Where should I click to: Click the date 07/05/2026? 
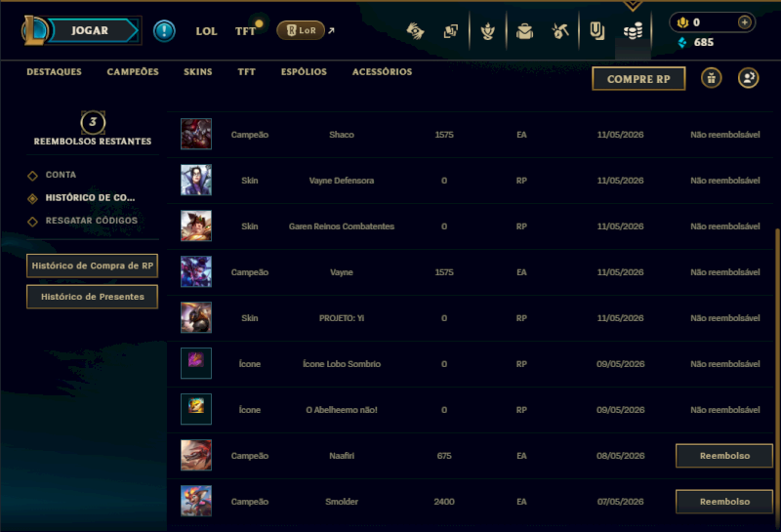tap(620, 501)
